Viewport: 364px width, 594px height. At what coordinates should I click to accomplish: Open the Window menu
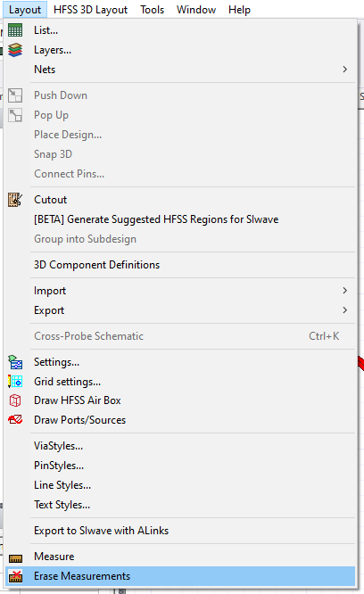point(196,10)
